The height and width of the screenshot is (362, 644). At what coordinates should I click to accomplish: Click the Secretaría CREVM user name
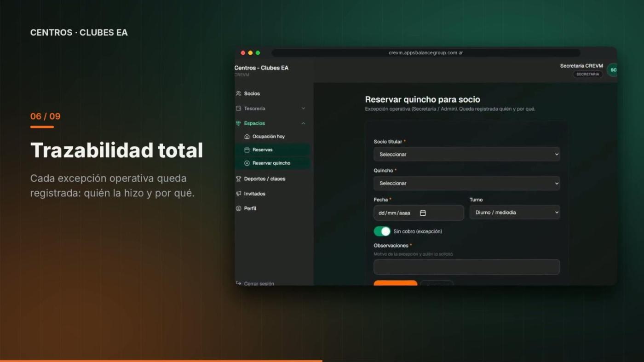581,66
